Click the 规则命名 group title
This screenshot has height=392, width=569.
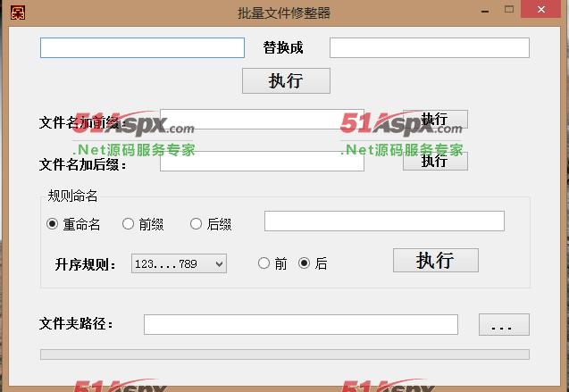coord(72,196)
